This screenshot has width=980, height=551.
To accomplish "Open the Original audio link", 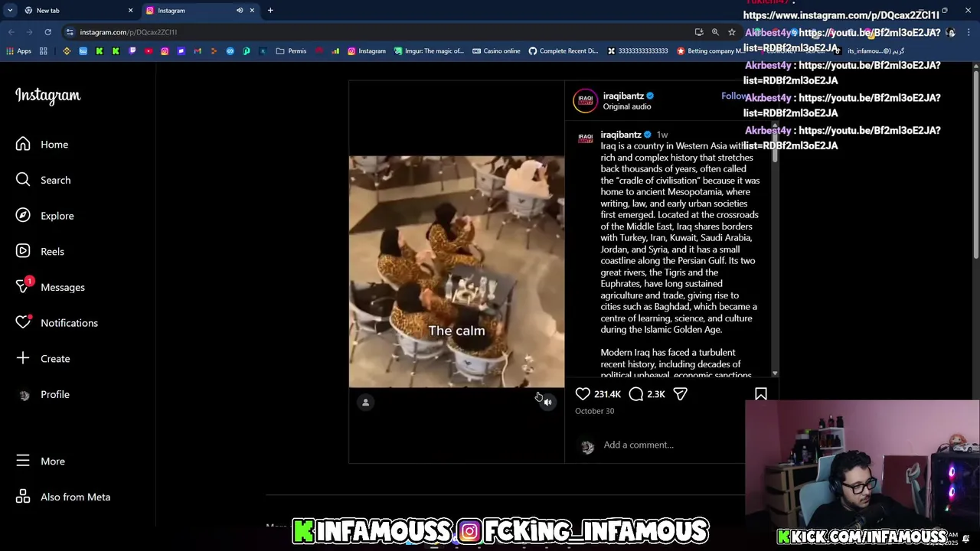I will click(626, 106).
